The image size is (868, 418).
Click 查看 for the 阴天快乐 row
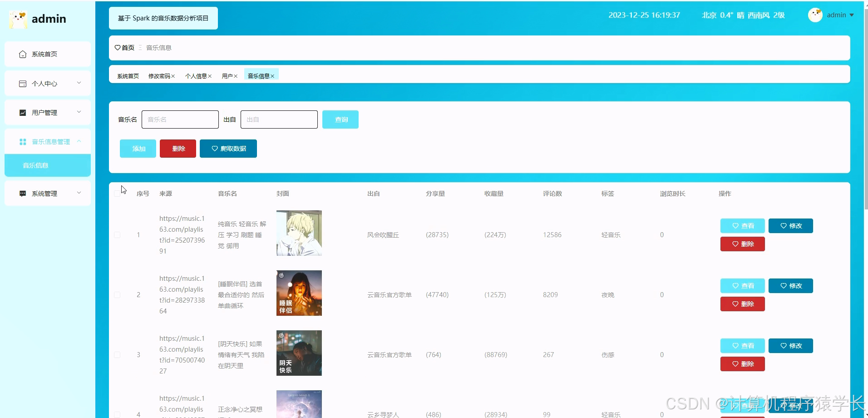pyautogui.click(x=743, y=346)
